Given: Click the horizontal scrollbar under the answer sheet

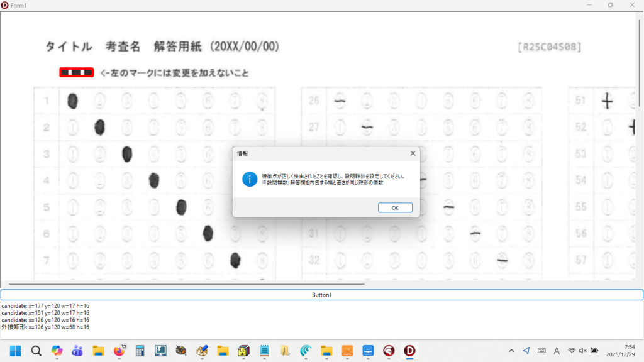Looking at the screenshot, I should (182, 284).
